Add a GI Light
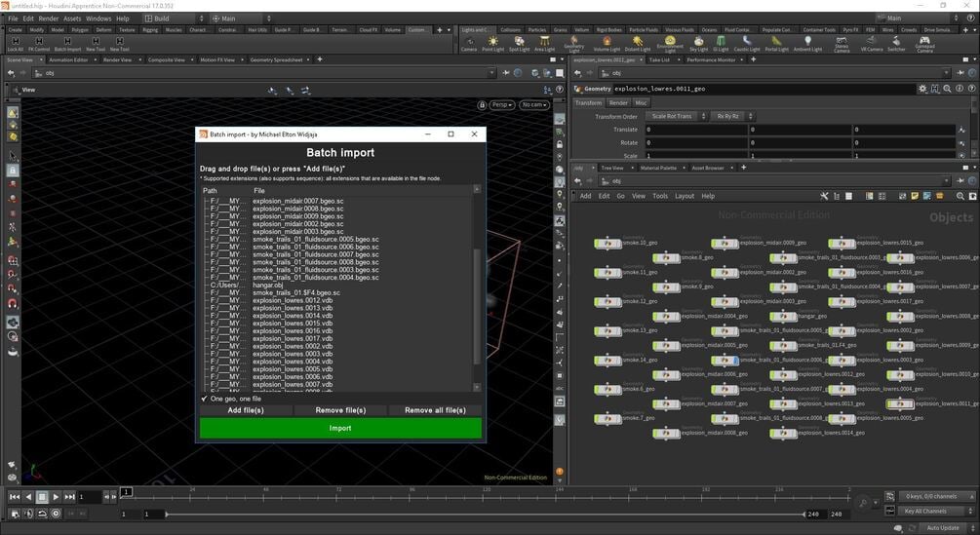 [721, 44]
